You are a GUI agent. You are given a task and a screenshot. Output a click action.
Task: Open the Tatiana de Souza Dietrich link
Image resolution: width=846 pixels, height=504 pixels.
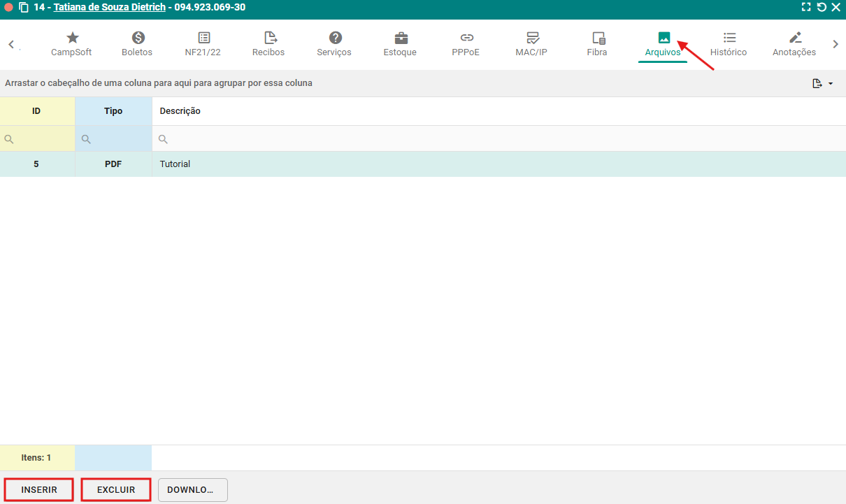110,8
